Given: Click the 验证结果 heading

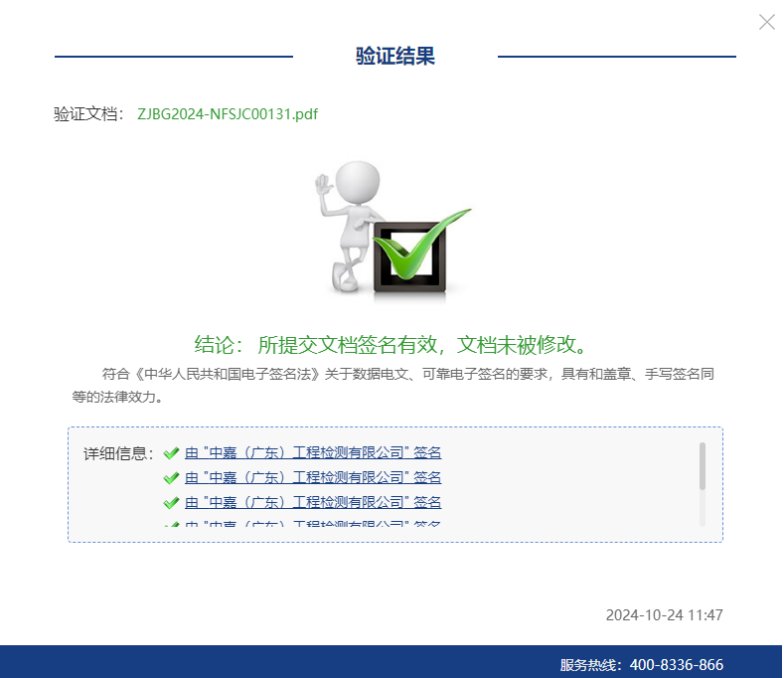Looking at the screenshot, I should click(x=395, y=57).
